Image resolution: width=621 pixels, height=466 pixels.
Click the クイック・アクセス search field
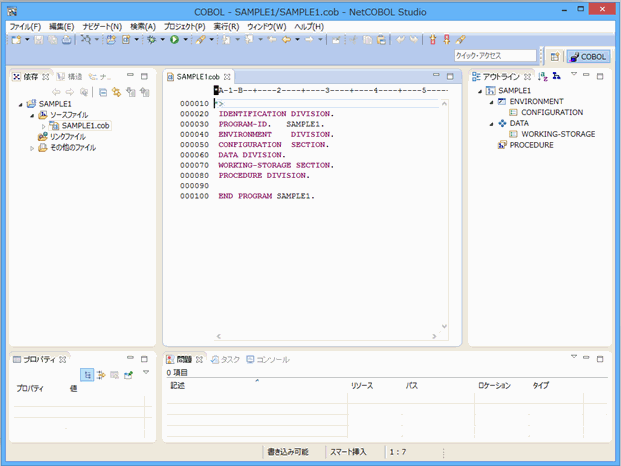point(495,55)
